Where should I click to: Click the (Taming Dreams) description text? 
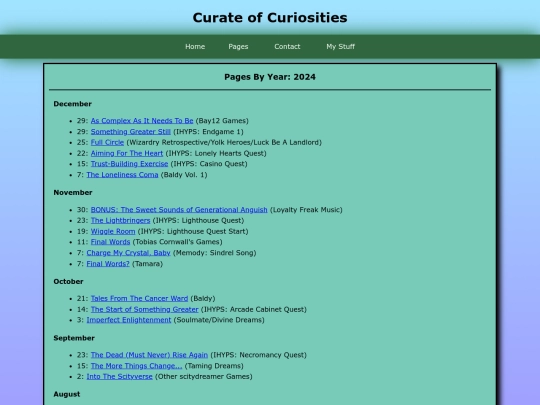coord(214,366)
